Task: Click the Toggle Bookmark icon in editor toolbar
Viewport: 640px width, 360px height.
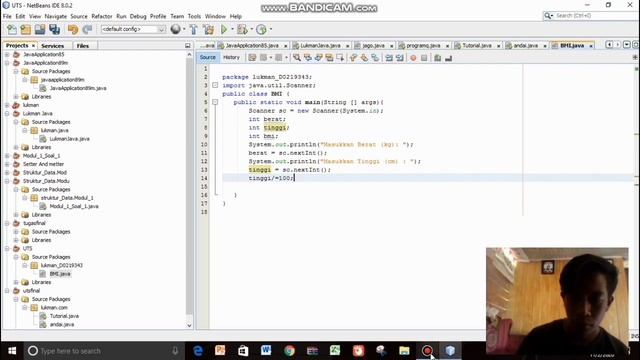Action: [375, 58]
